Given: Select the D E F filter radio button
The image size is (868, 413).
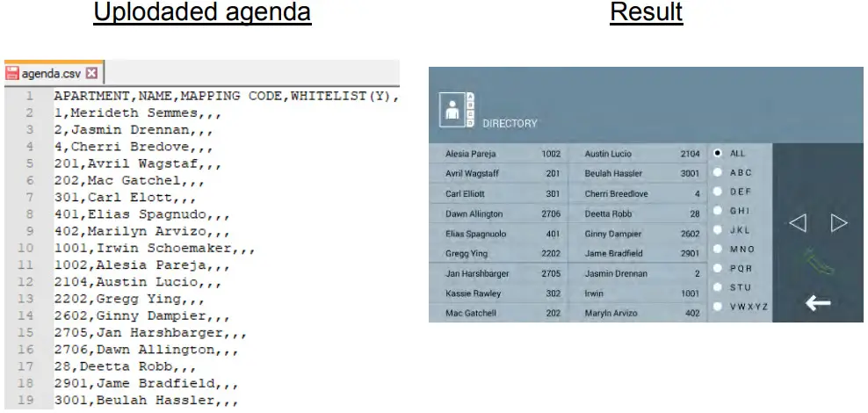Looking at the screenshot, I should 718,192.
